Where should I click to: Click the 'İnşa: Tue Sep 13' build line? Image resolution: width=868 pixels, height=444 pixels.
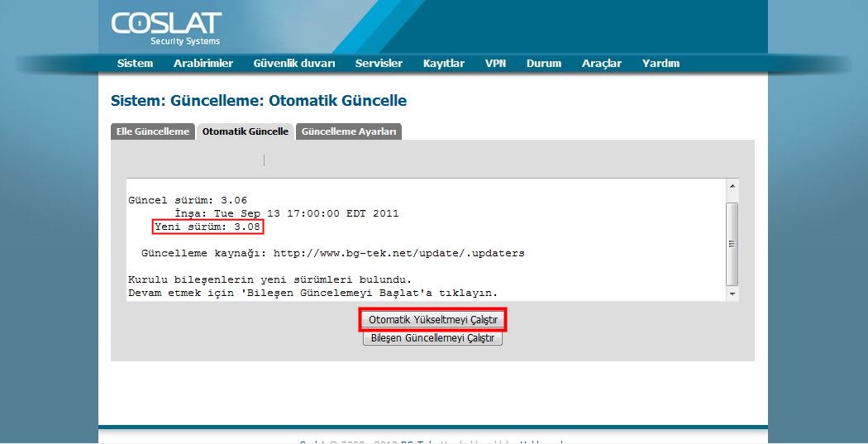[x=287, y=213]
